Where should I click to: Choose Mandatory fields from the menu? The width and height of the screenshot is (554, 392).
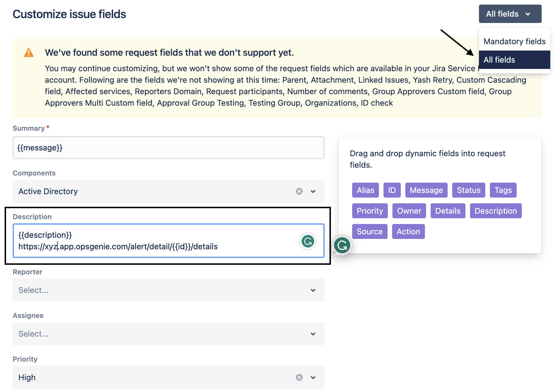point(514,41)
